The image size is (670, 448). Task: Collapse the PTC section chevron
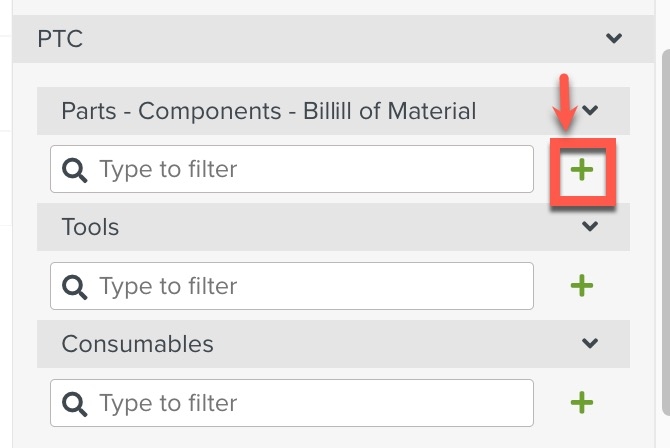pyautogui.click(x=614, y=38)
